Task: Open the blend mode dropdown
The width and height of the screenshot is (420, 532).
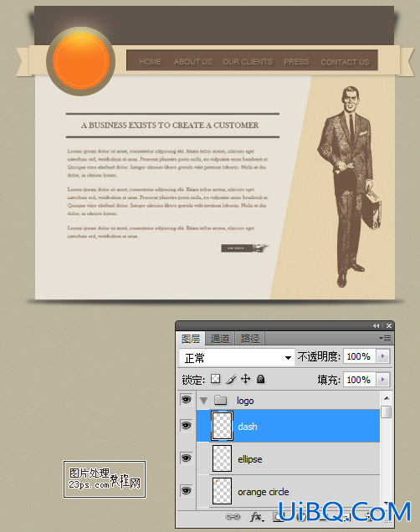Action: click(x=237, y=357)
